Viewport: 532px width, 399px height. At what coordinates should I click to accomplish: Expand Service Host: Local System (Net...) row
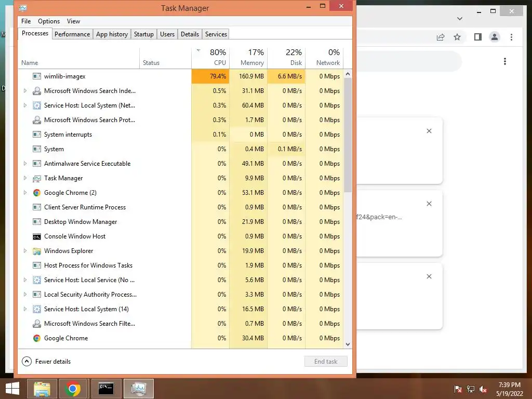coord(25,105)
